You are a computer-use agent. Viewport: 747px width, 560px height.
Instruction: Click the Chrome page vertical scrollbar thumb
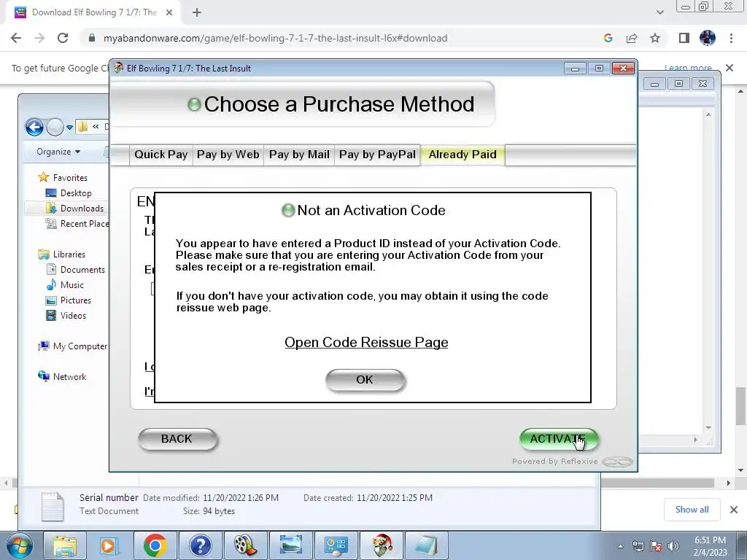[740, 405]
